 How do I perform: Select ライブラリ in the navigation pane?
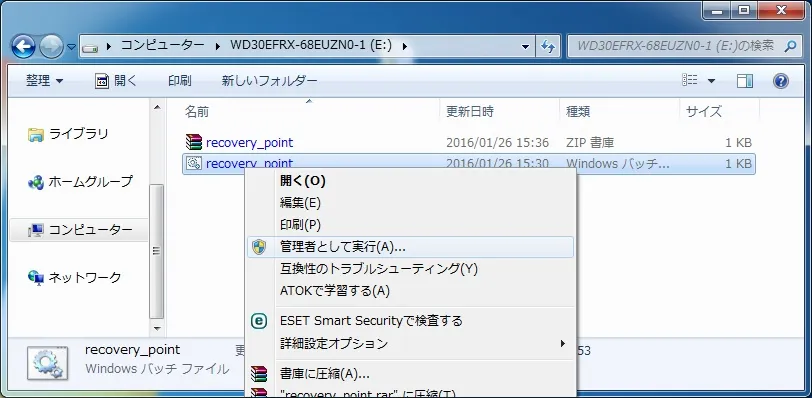click(79, 134)
